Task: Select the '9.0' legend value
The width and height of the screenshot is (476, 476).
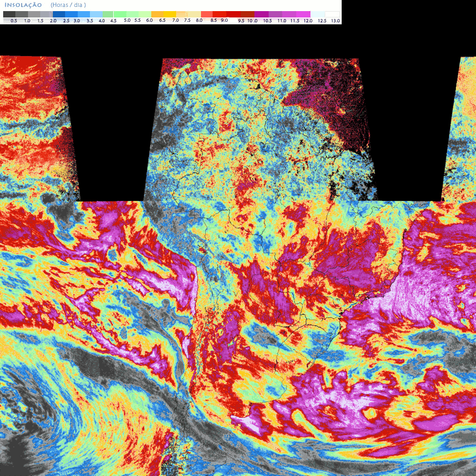Action: pyautogui.click(x=224, y=20)
